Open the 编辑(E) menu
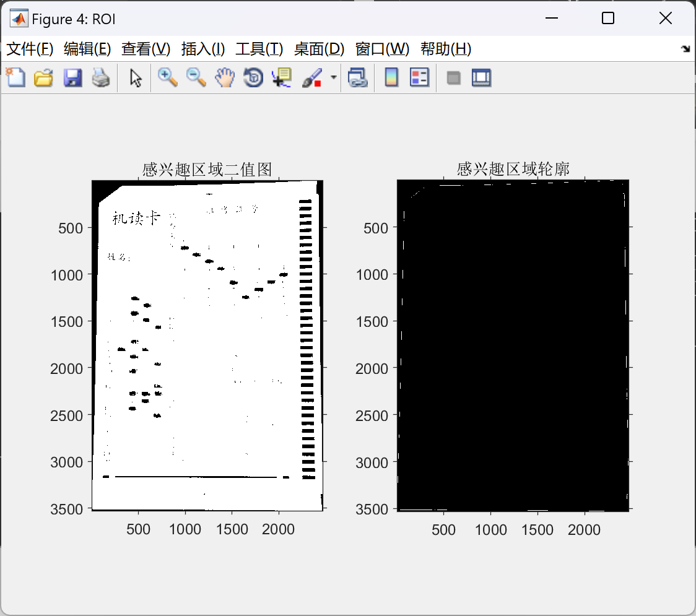This screenshot has width=696, height=616. pos(87,49)
